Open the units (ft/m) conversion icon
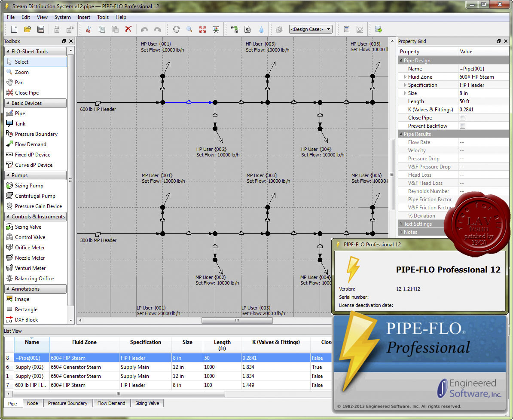Viewport: 513px width, 420px height. 235,30
